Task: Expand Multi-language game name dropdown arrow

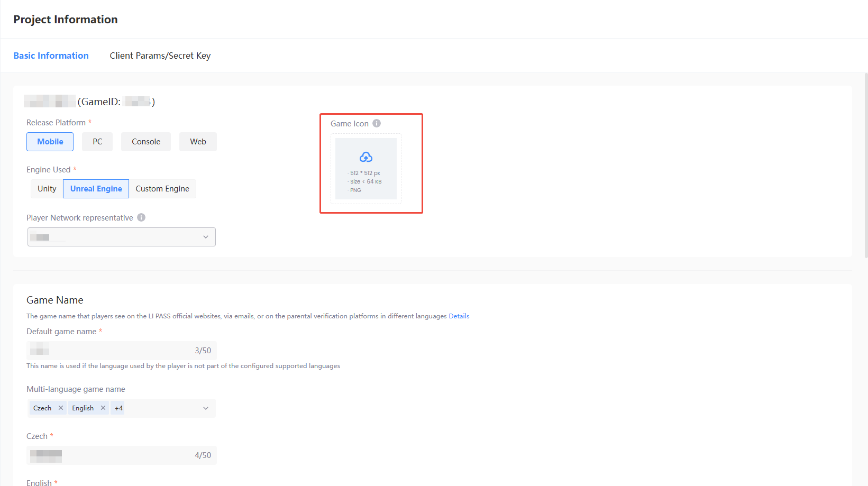Action: [x=206, y=408]
